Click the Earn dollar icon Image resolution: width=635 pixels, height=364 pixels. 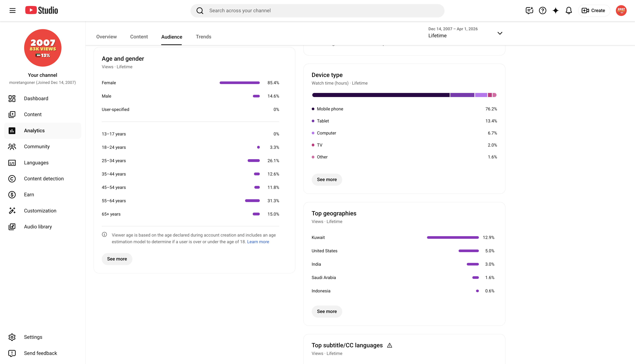(x=12, y=194)
